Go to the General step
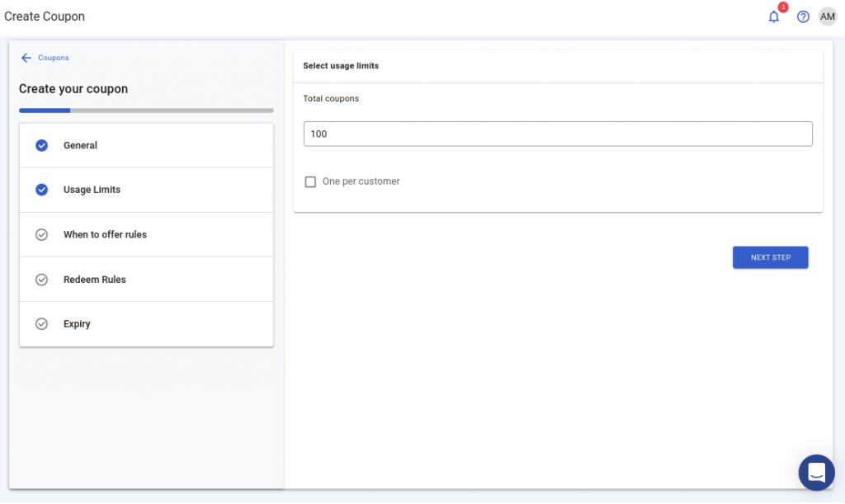Image resolution: width=845 pixels, height=504 pixels. [x=146, y=145]
